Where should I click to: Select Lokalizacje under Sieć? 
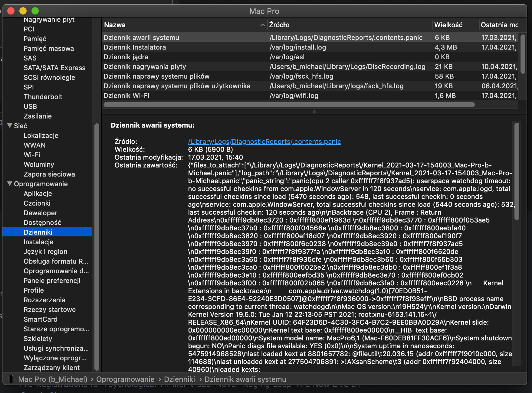point(41,135)
